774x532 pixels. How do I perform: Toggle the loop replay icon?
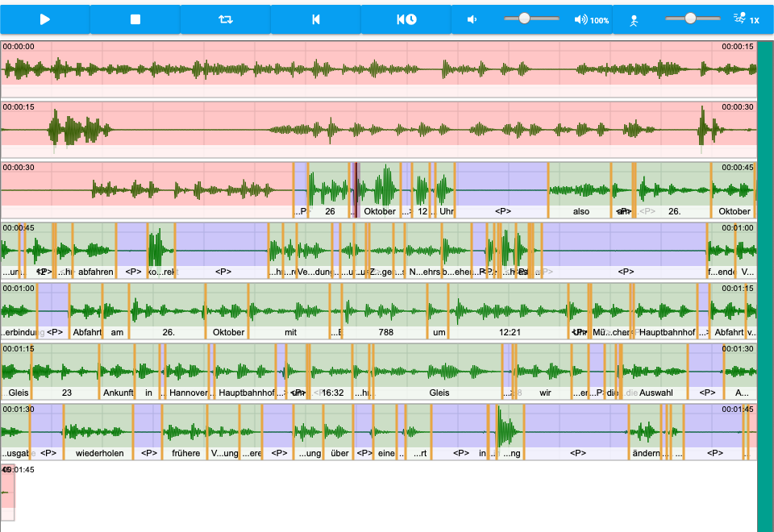point(226,19)
